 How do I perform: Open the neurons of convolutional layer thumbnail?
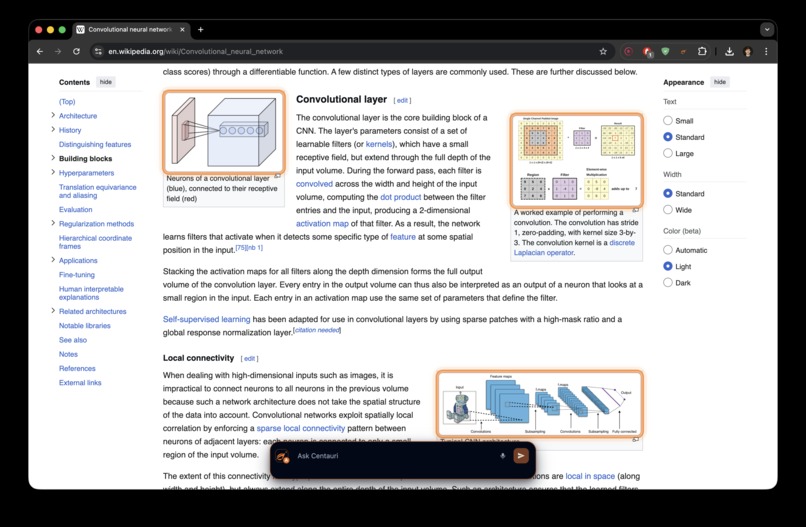click(224, 133)
